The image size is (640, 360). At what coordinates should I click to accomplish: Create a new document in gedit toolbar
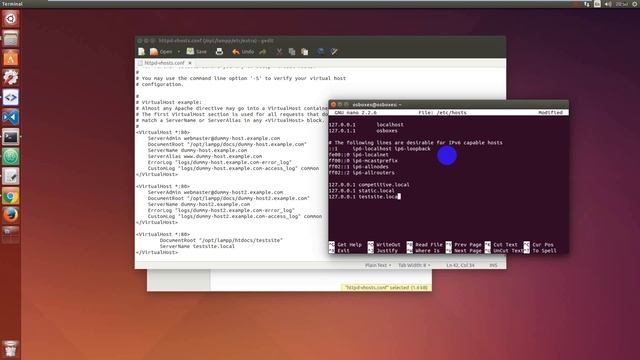pyautogui.click(x=141, y=52)
